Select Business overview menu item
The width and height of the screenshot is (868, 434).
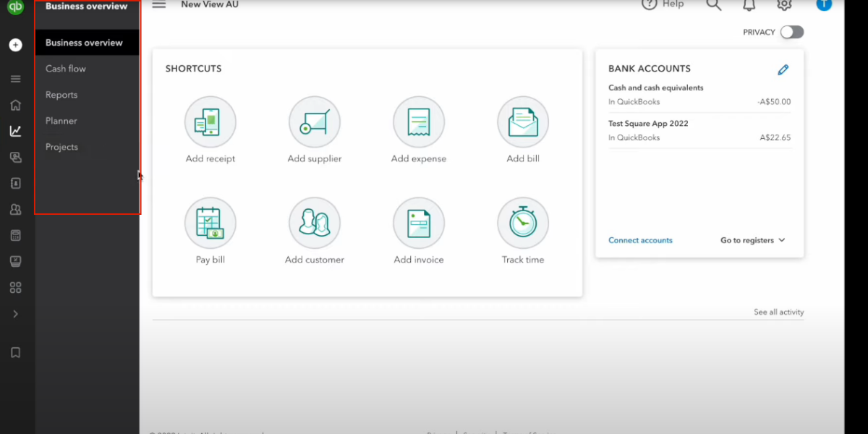click(x=87, y=43)
